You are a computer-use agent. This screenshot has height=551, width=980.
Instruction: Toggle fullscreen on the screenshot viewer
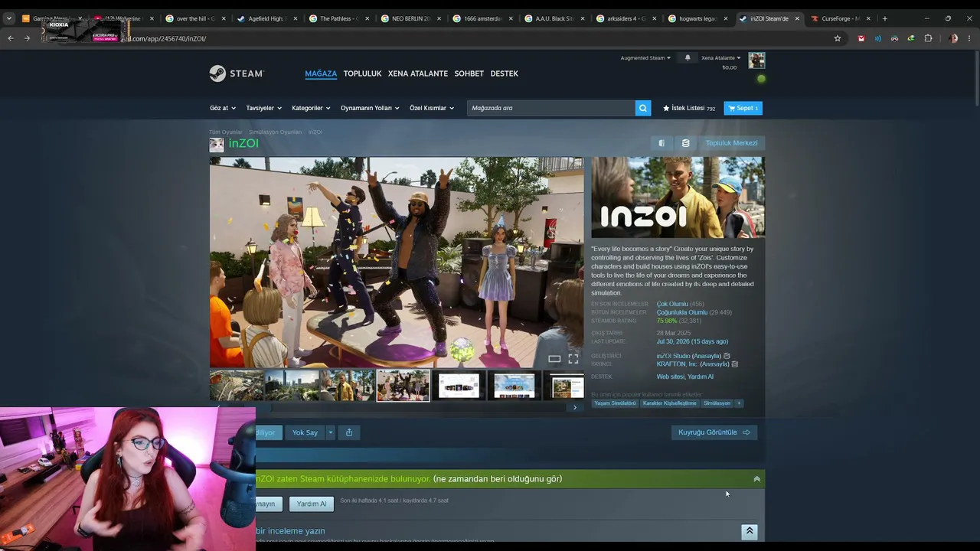[573, 358]
